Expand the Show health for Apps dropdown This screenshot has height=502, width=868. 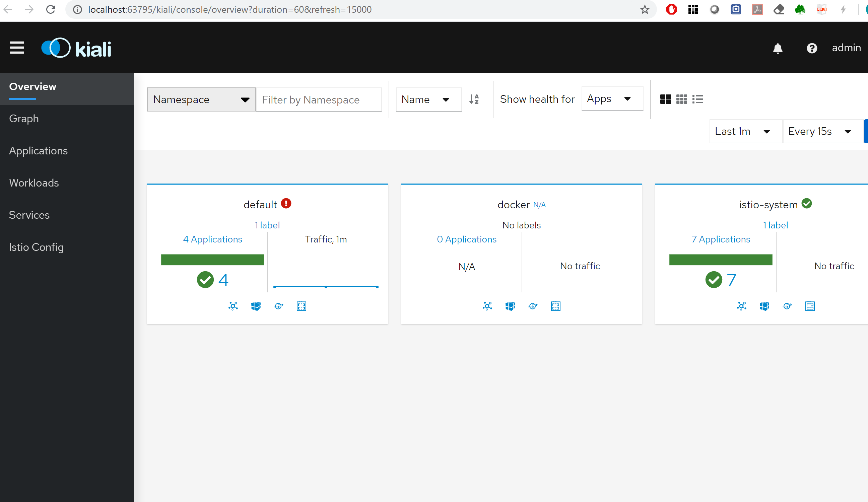tap(612, 99)
